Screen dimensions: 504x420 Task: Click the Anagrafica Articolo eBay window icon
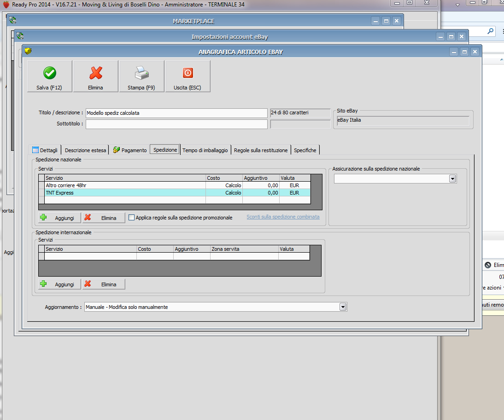28,51
